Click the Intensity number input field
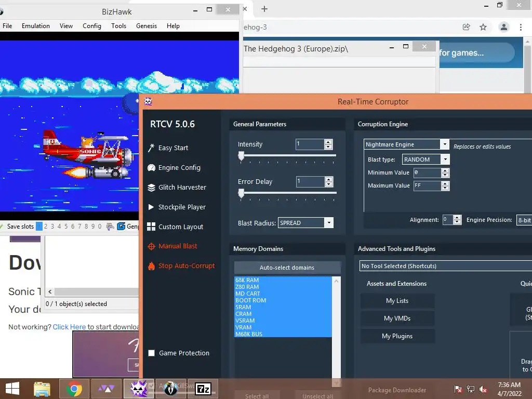This screenshot has height=399, width=532. tap(310, 144)
